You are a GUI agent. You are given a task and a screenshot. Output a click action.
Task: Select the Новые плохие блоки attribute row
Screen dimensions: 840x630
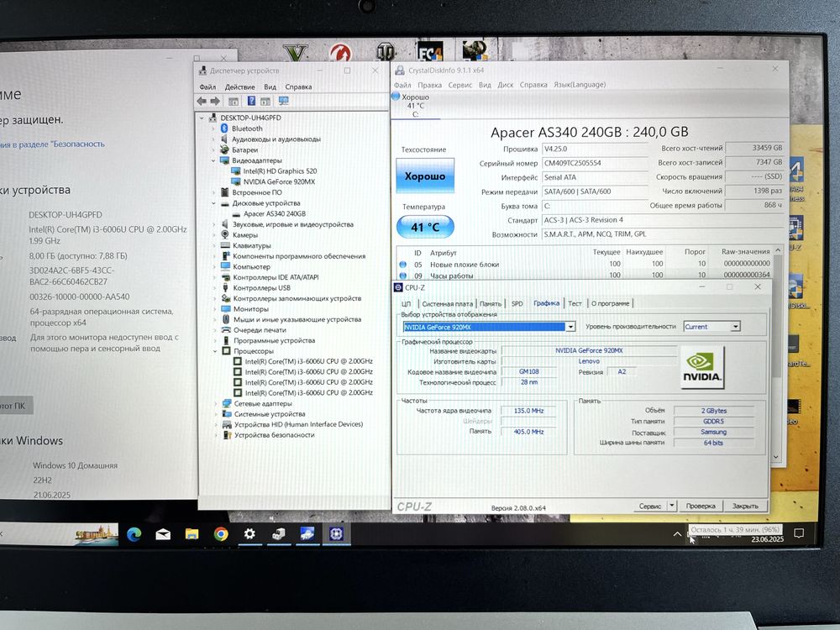(585, 264)
